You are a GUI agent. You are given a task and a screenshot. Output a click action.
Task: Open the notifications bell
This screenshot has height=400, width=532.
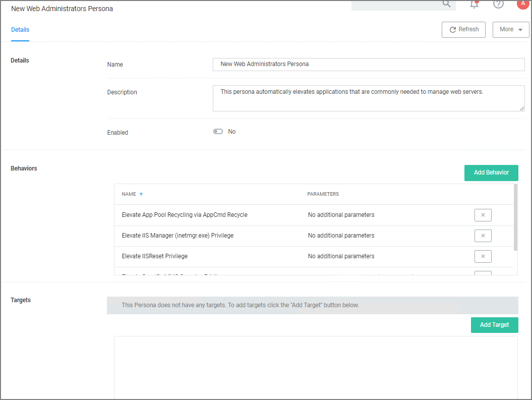[x=474, y=5]
